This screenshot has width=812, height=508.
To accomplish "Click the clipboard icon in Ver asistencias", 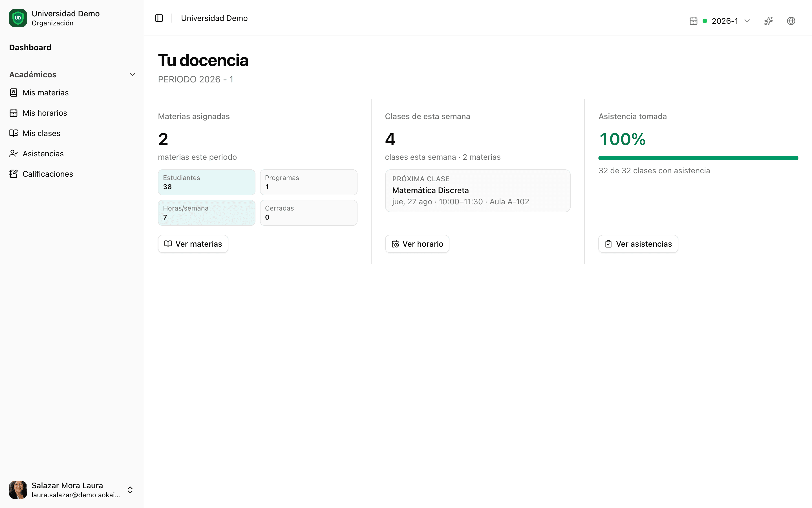I will tap(608, 244).
